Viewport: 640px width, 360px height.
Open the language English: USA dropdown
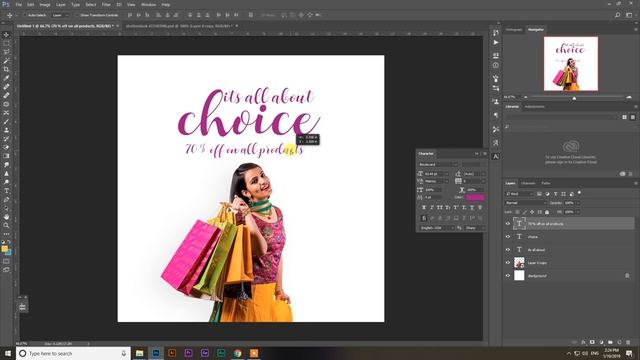[437, 228]
